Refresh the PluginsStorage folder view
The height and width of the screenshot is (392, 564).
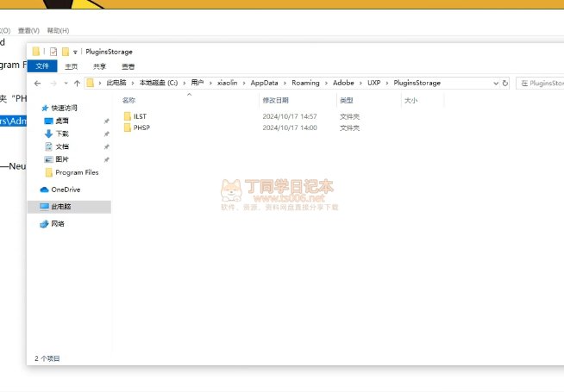(x=505, y=83)
